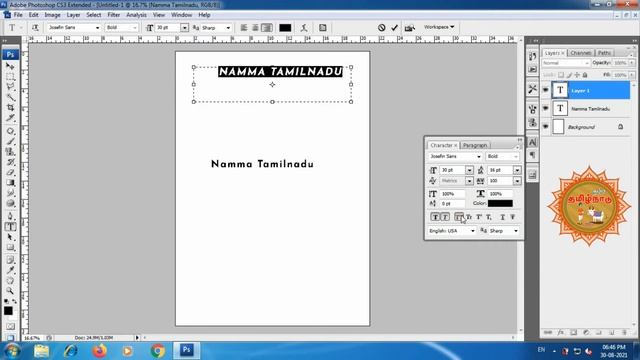The width and height of the screenshot is (640, 360).
Task: Hide the Namma Tamilnadu layer eye
Action: (x=546, y=109)
